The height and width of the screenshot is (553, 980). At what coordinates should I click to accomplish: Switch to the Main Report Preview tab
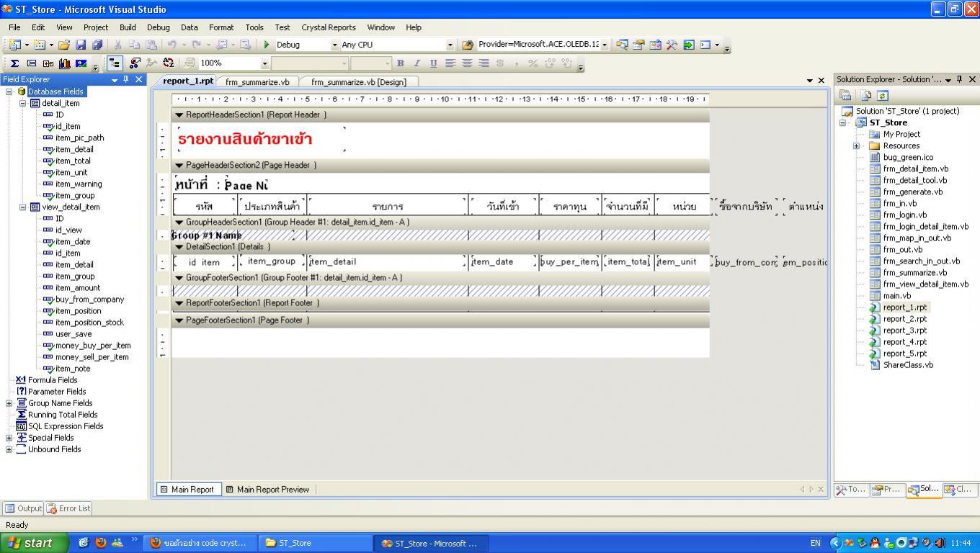[x=267, y=490]
